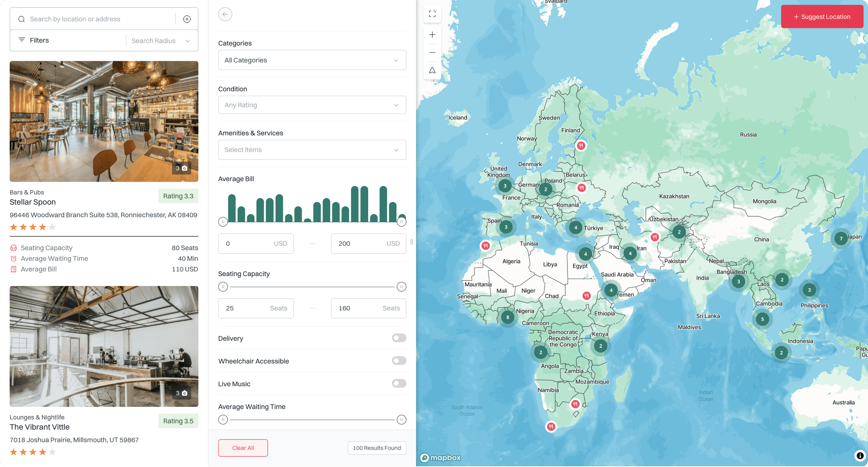Viewport: 868px width, 467px height.
Task: Zoom in on the map
Action: (432, 35)
